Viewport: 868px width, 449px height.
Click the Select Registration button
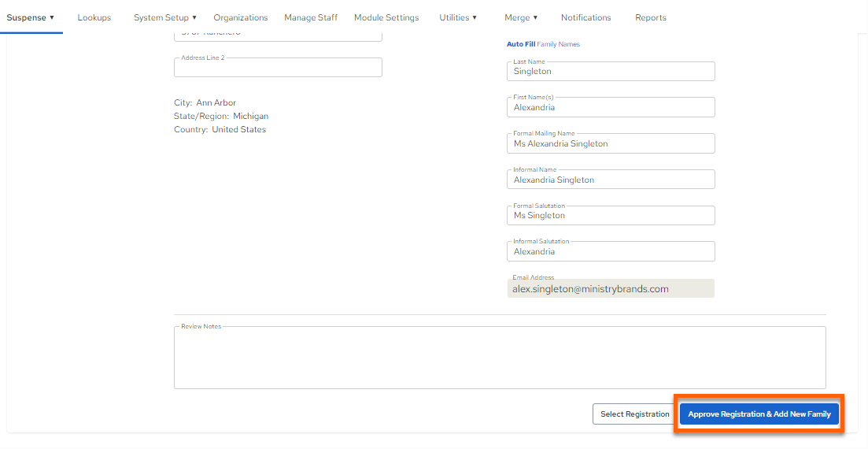coord(635,414)
